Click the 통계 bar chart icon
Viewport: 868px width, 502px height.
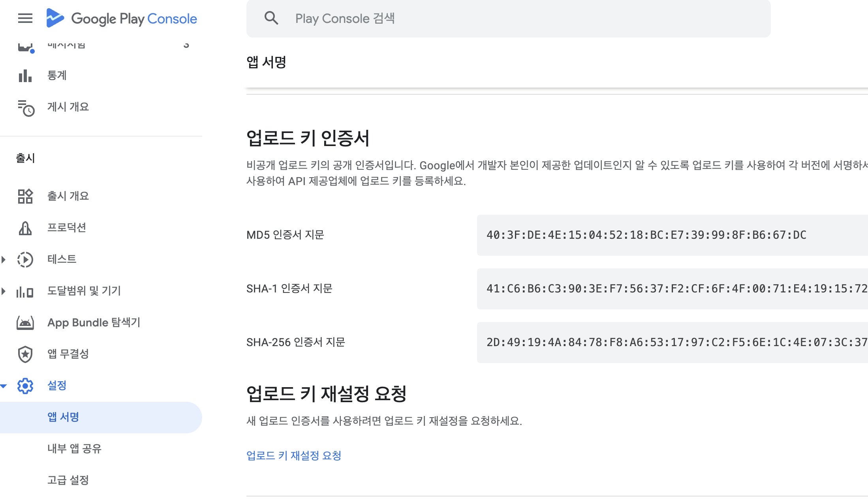(25, 75)
